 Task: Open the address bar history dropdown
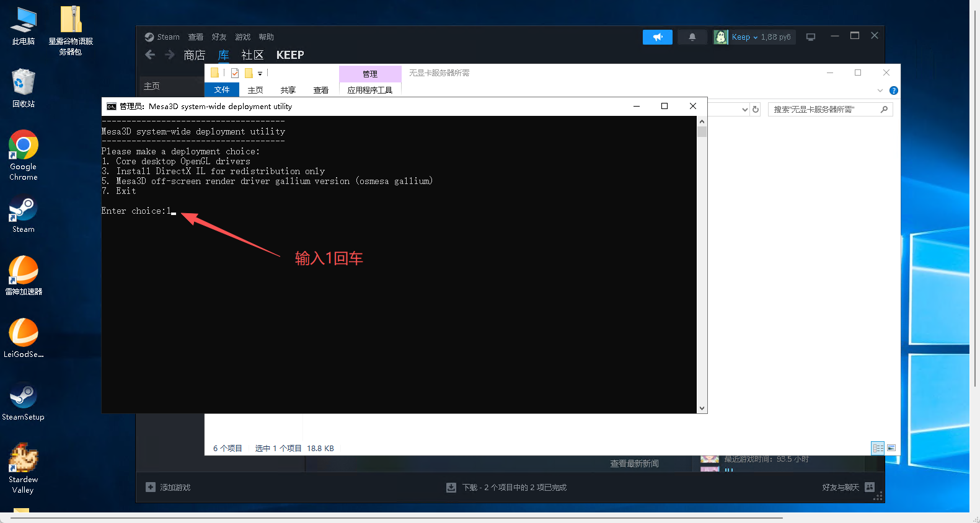tap(744, 110)
